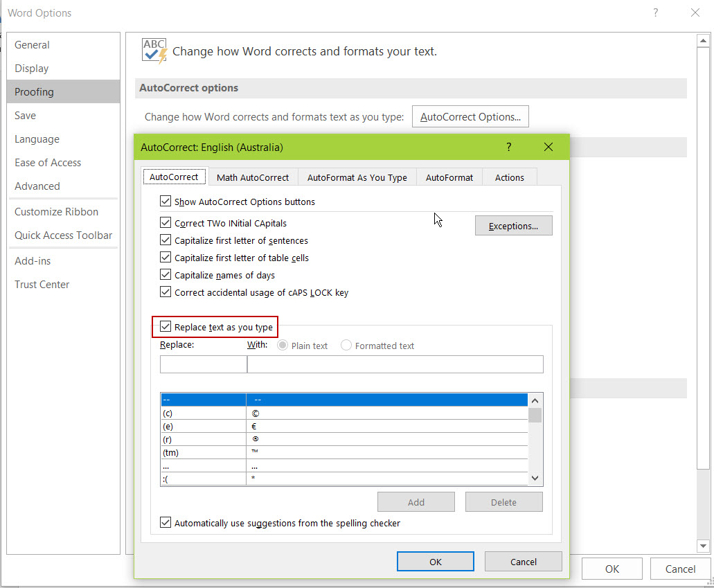Select the :( replacement row

pos(344,479)
